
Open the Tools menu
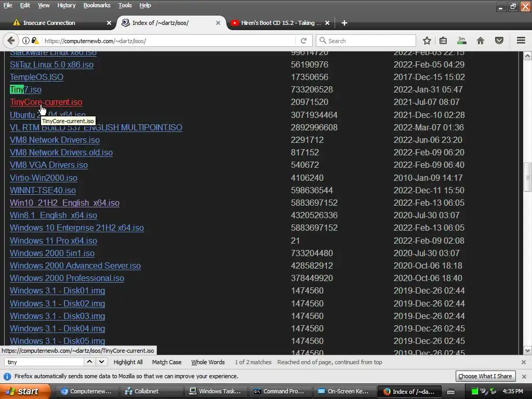tap(125, 5)
